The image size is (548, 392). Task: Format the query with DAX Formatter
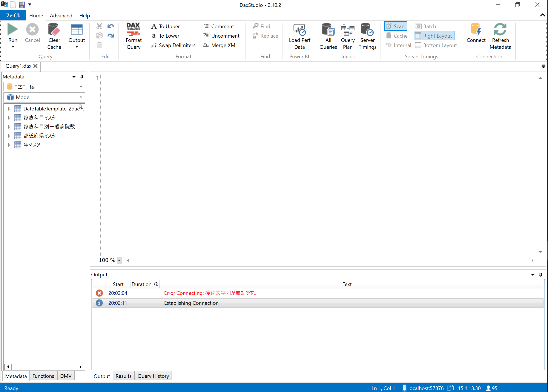[x=133, y=36]
